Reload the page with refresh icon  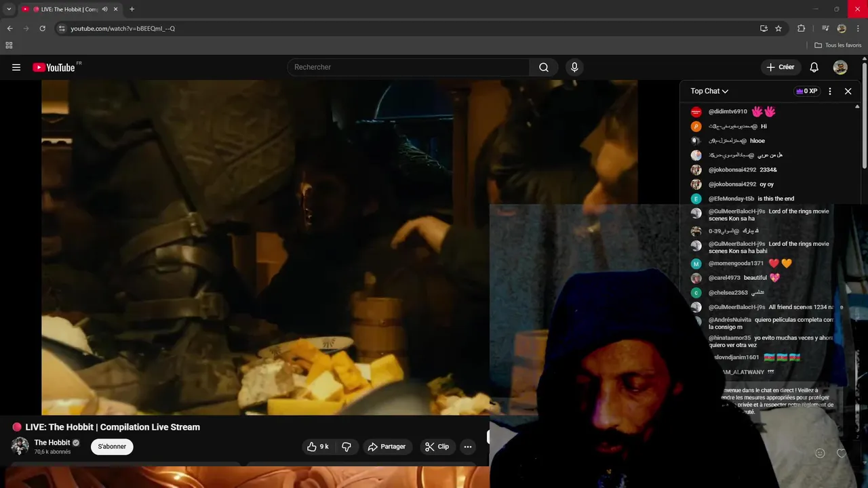42,28
